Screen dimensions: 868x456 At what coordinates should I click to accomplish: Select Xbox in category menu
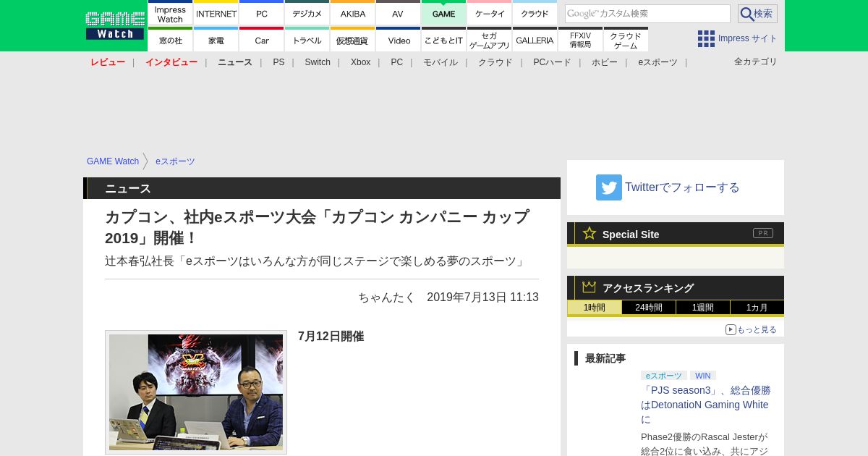[x=360, y=62]
